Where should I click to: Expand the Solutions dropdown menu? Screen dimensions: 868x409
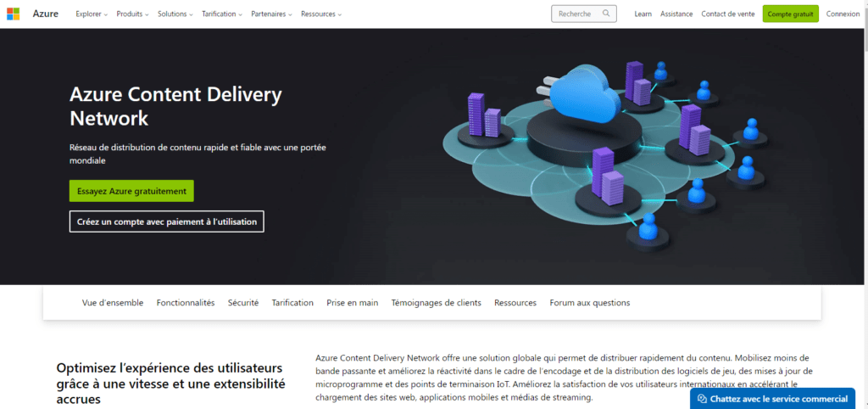pyautogui.click(x=175, y=14)
